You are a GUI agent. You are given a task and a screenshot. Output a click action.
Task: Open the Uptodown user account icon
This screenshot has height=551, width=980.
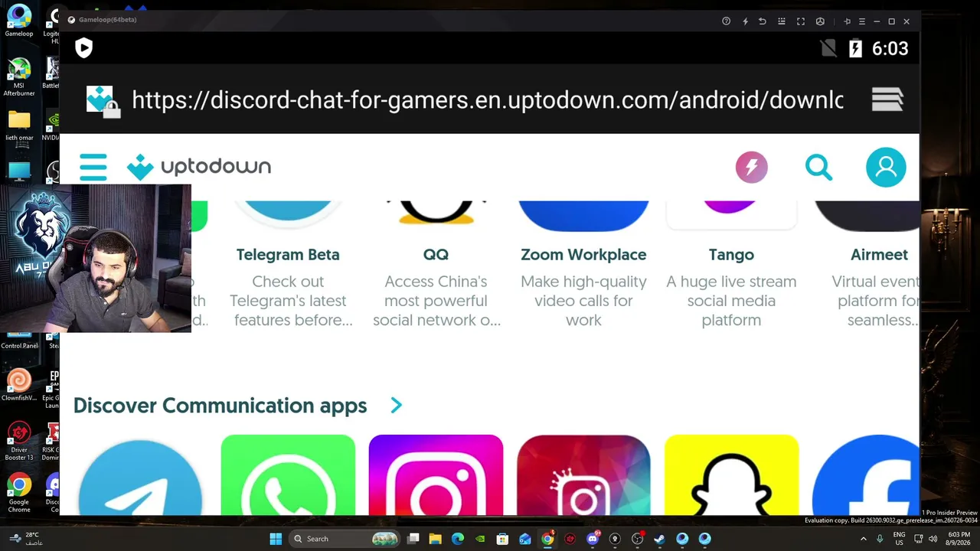(886, 167)
